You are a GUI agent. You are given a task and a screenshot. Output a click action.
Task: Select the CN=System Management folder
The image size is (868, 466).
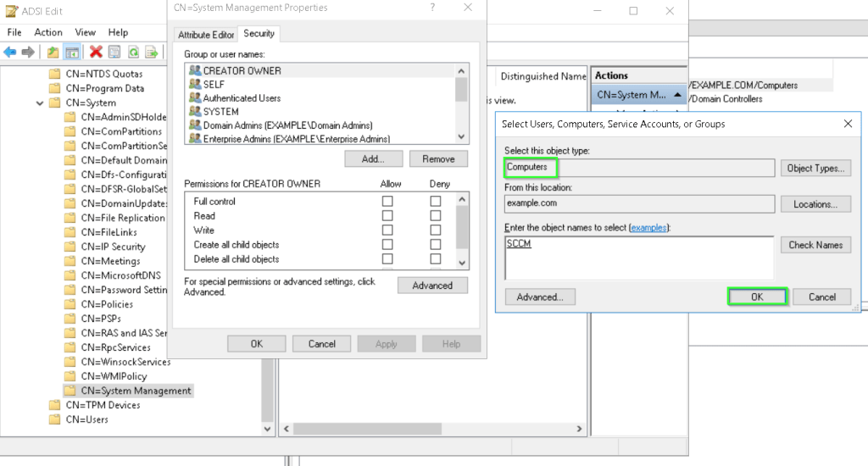(136, 391)
